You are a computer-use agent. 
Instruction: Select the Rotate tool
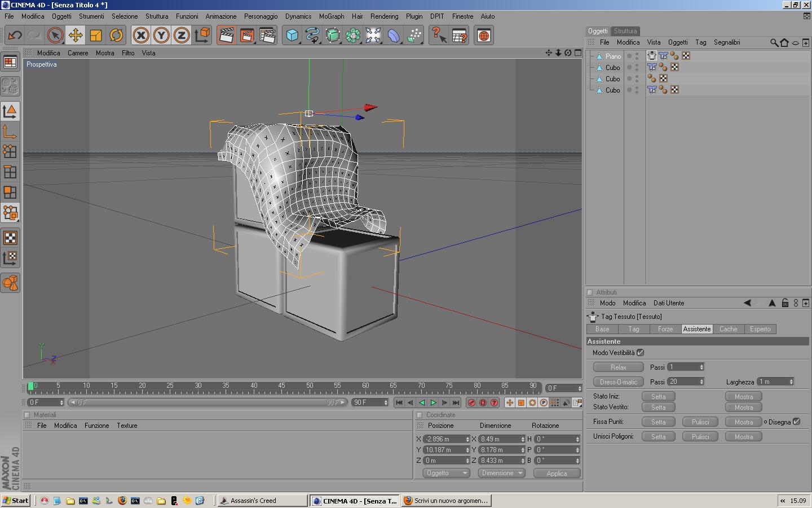[x=116, y=36]
